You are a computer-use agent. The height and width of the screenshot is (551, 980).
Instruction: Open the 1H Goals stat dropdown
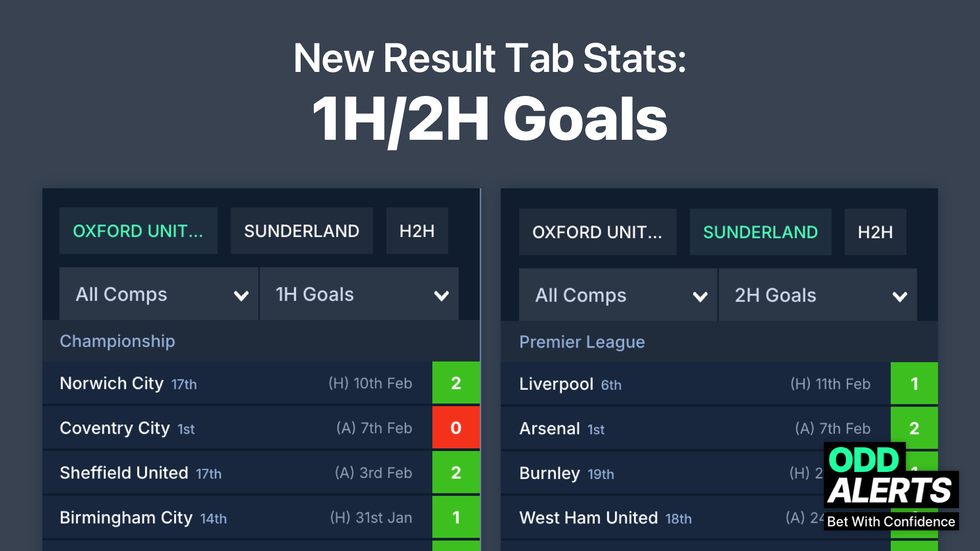coord(359,294)
